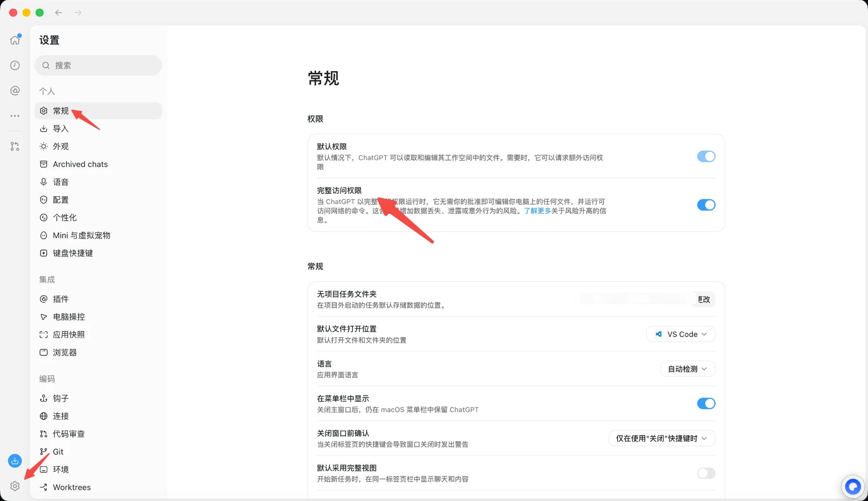Open 键盘快捷键 settings section
The image size is (868, 501).
click(98, 253)
